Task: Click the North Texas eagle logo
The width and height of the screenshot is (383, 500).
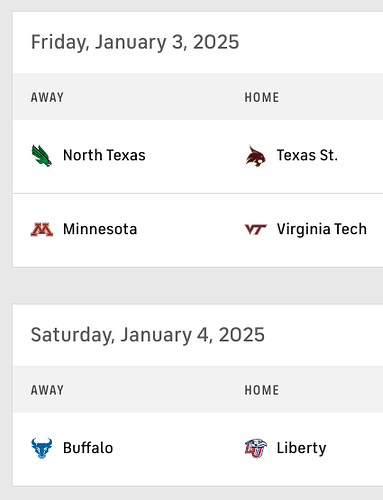Action: click(x=42, y=155)
